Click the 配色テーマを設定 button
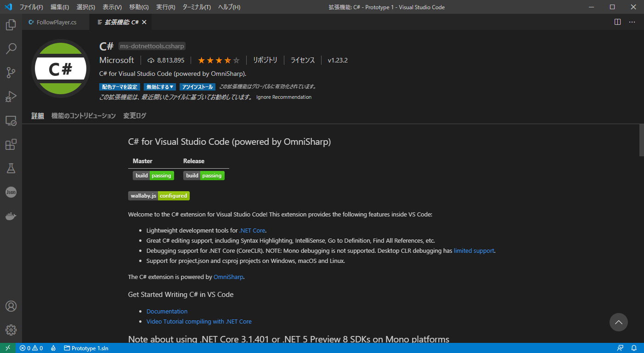The image size is (644, 353). (x=119, y=87)
